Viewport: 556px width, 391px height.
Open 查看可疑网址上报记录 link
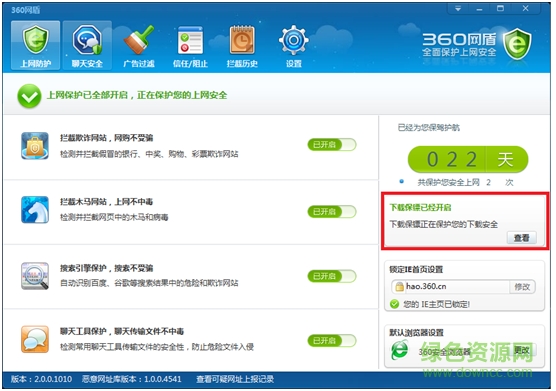pos(235,379)
